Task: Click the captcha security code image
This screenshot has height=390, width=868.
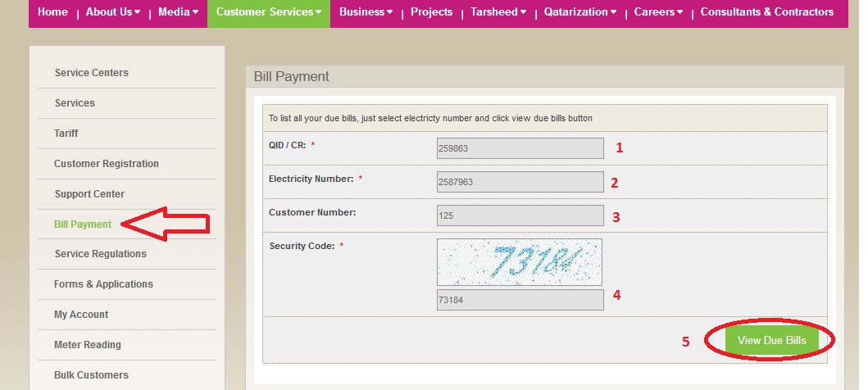Action: (x=520, y=261)
